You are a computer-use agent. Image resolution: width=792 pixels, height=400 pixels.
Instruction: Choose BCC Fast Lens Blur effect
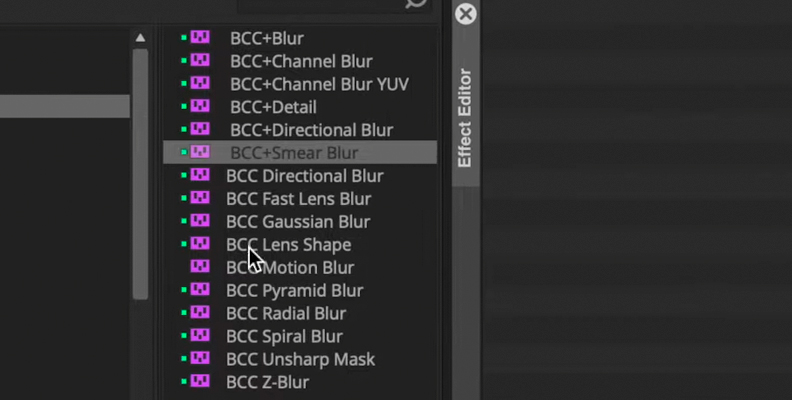pyautogui.click(x=299, y=198)
